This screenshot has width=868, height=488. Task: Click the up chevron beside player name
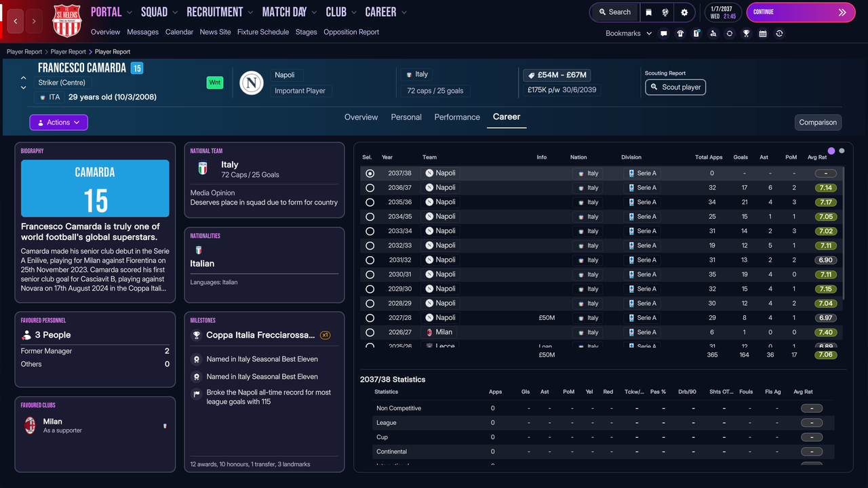24,79
